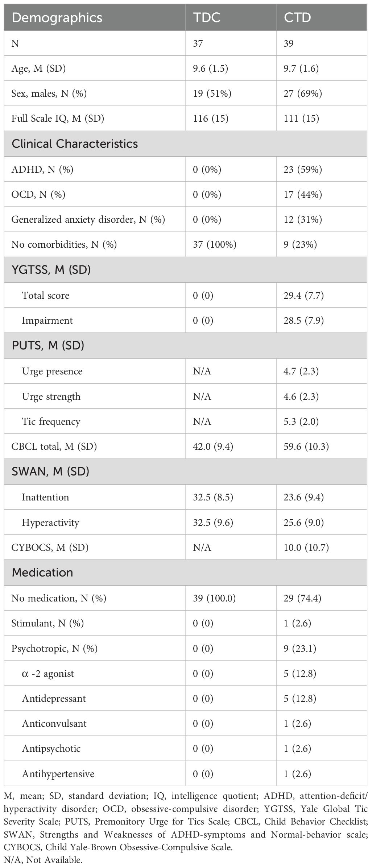This screenshot has width=372, height=868.
Task: Select the CTD value for ADHD, 23 (59%)
Action: (x=303, y=169)
